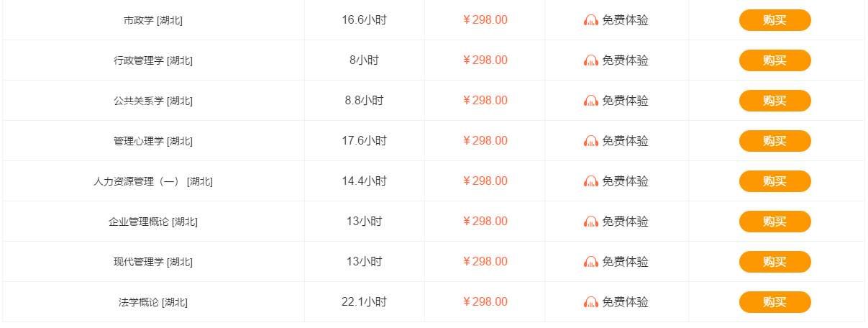Click headphone icon in 现代管理学 row
Screen dimensions: 868x328
(x=591, y=262)
